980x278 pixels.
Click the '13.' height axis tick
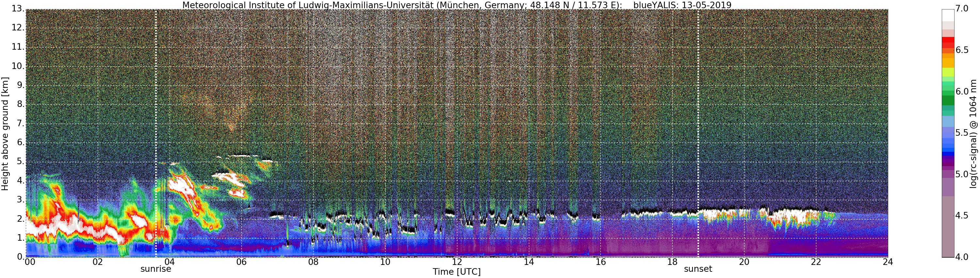click(18, 9)
